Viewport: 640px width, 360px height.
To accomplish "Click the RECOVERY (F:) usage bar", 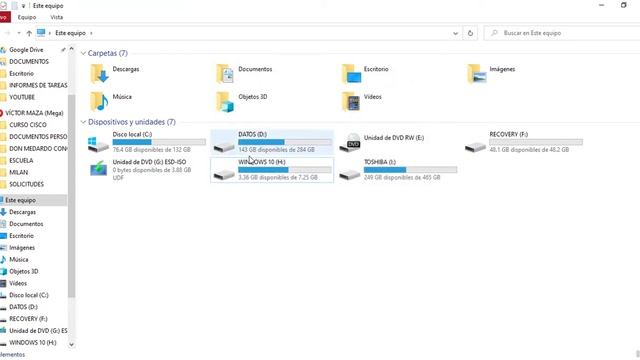I will [x=536, y=142].
